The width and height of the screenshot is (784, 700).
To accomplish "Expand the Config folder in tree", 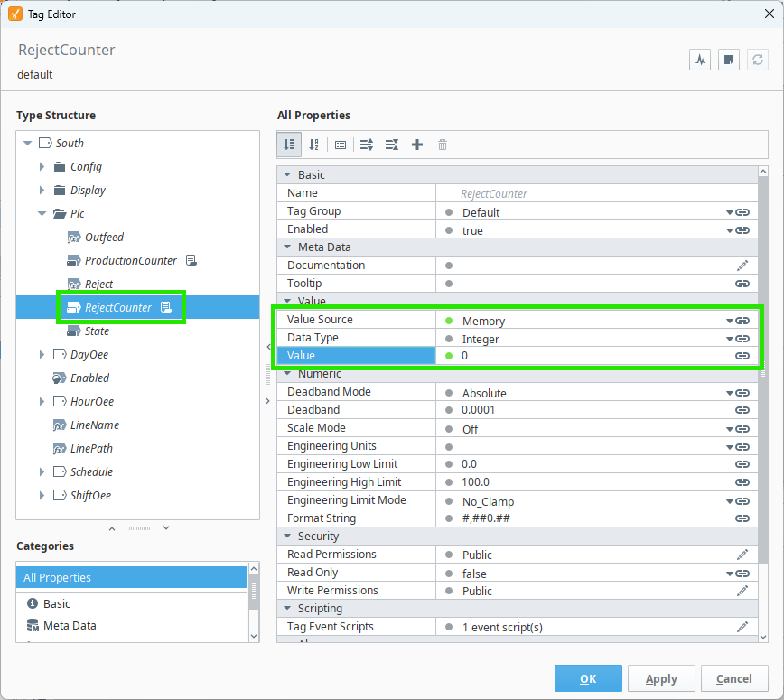I will click(42, 167).
